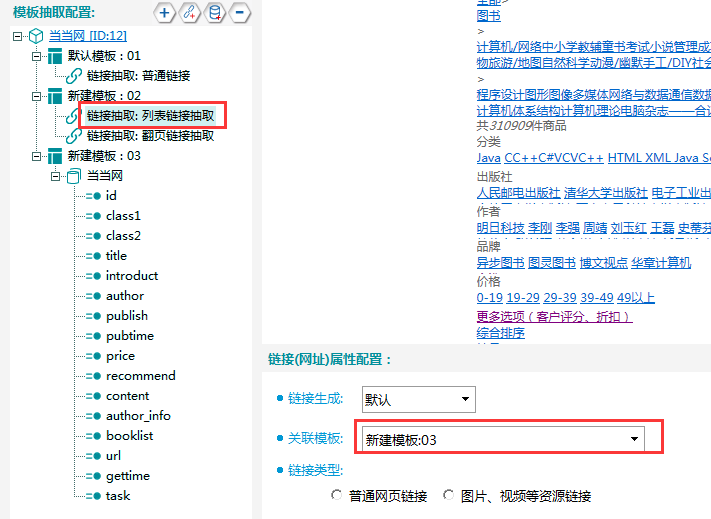Image resolution: width=711 pixels, height=519 pixels.
Task: Collapse the 新建模板：02 node
Action: click(x=36, y=96)
